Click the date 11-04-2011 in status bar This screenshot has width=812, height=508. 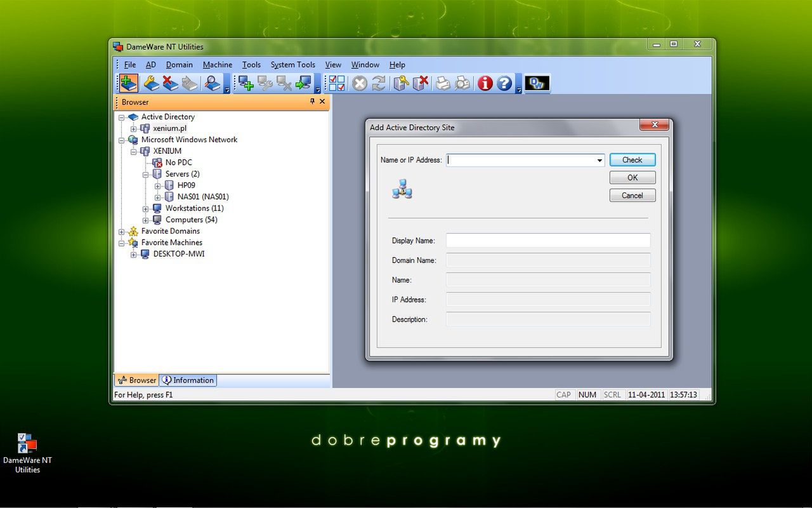point(646,395)
